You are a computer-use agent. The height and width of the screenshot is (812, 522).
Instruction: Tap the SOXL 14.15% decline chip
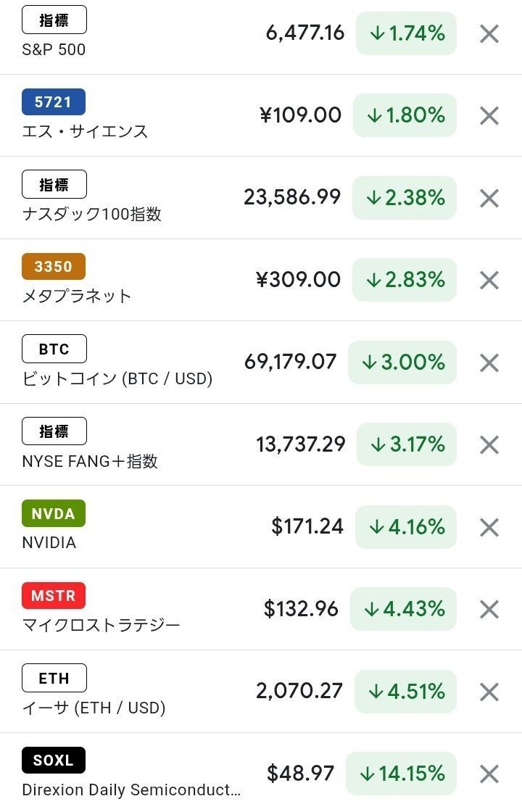(x=401, y=774)
